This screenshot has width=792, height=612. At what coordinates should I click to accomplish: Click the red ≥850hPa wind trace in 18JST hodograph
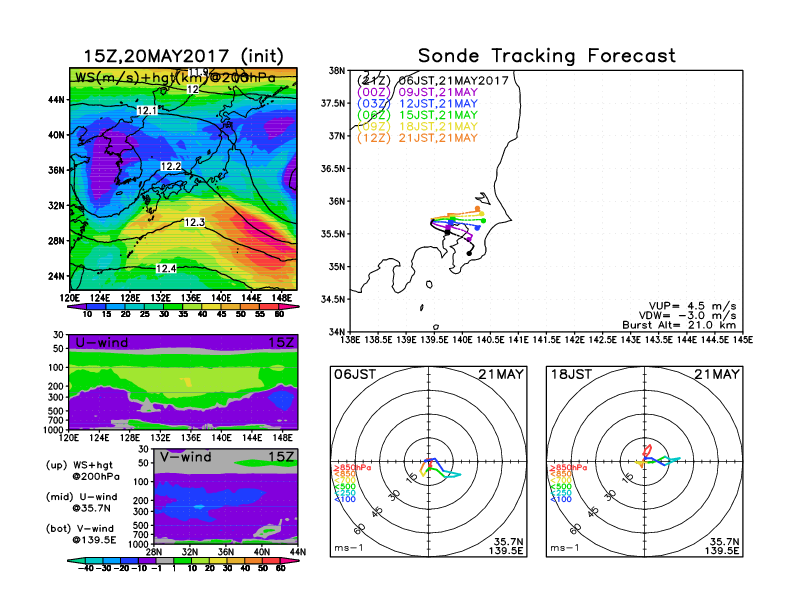click(x=648, y=449)
